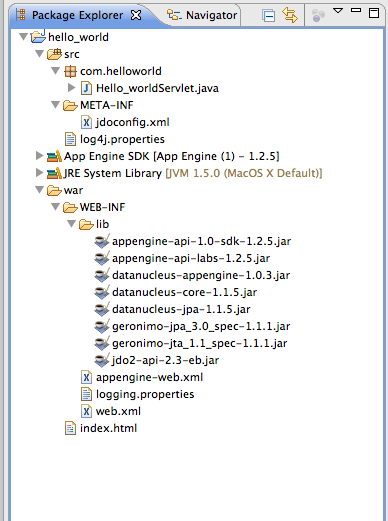Click the JRE System Library icon
This screenshot has height=521, width=388.
click(54, 173)
